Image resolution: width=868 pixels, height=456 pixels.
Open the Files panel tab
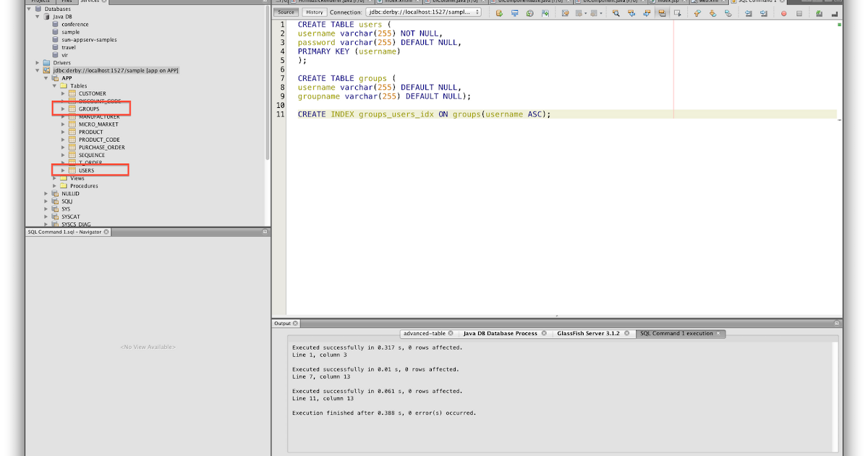click(66, 2)
